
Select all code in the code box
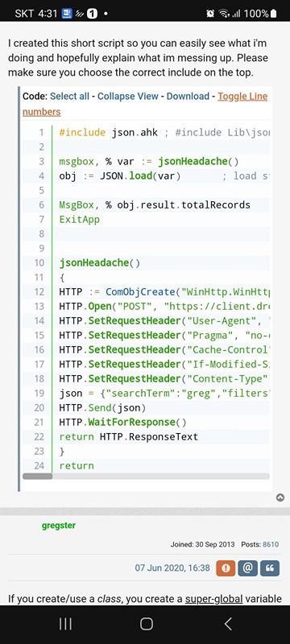[x=69, y=96]
